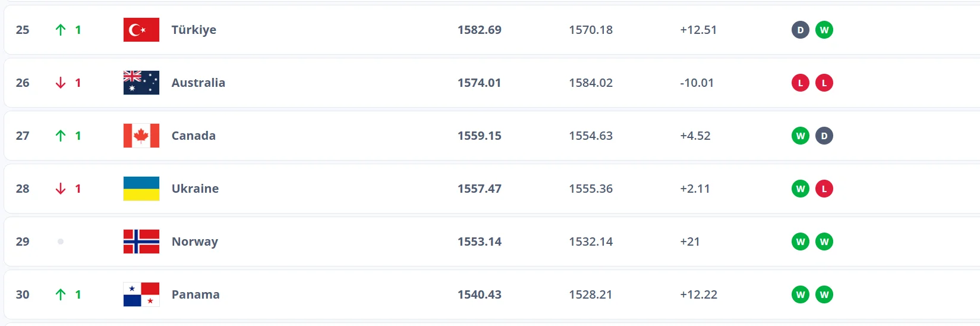The image size is (980, 326).
Task: Click Ukraine's previous points 1555.36
Action: (590, 189)
